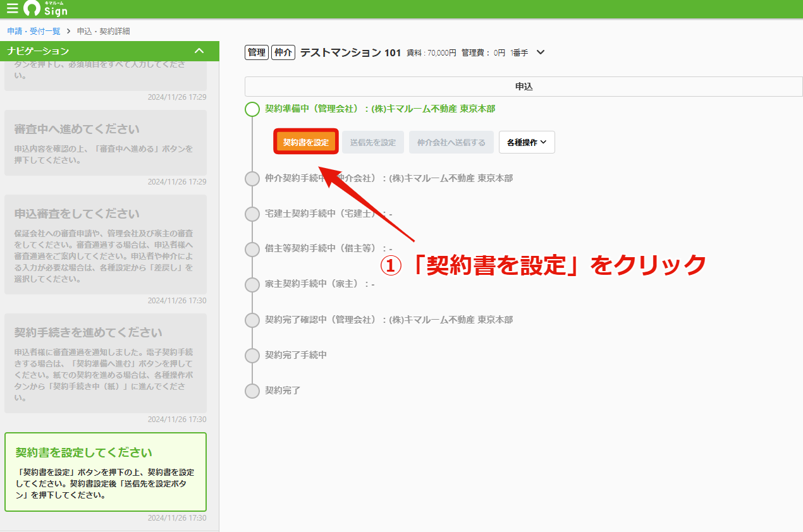
Task: Click the 送信先を設定 button
Action: pyautogui.click(x=373, y=142)
